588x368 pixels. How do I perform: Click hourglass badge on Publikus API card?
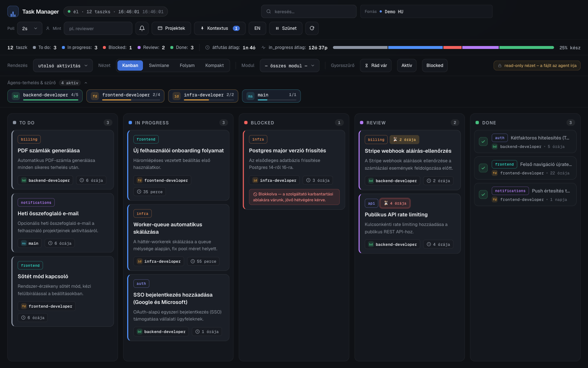(x=395, y=203)
